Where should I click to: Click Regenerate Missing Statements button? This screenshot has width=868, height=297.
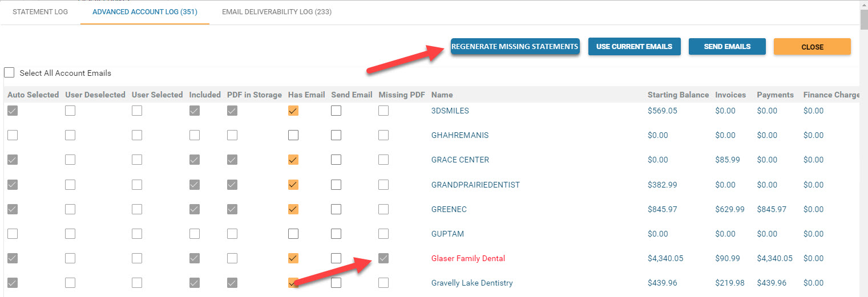[515, 46]
